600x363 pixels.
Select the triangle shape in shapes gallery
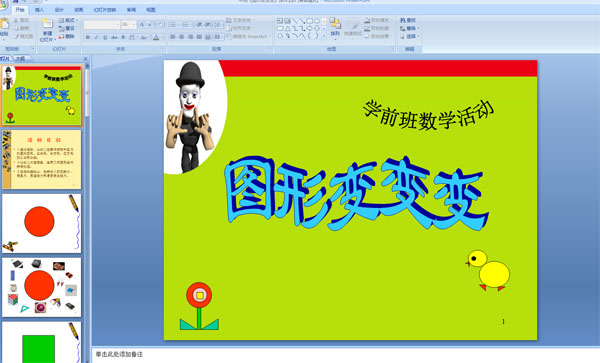pyautogui.click(x=287, y=28)
